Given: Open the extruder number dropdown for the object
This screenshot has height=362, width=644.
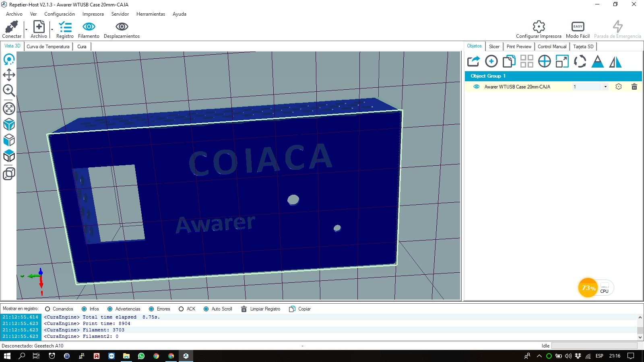Looking at the screenshot, I should [605, 86].
